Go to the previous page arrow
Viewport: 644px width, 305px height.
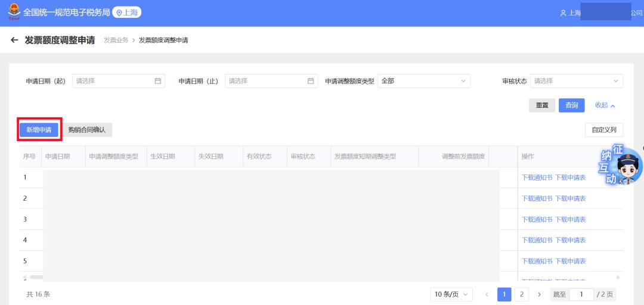tap(487, 294)
